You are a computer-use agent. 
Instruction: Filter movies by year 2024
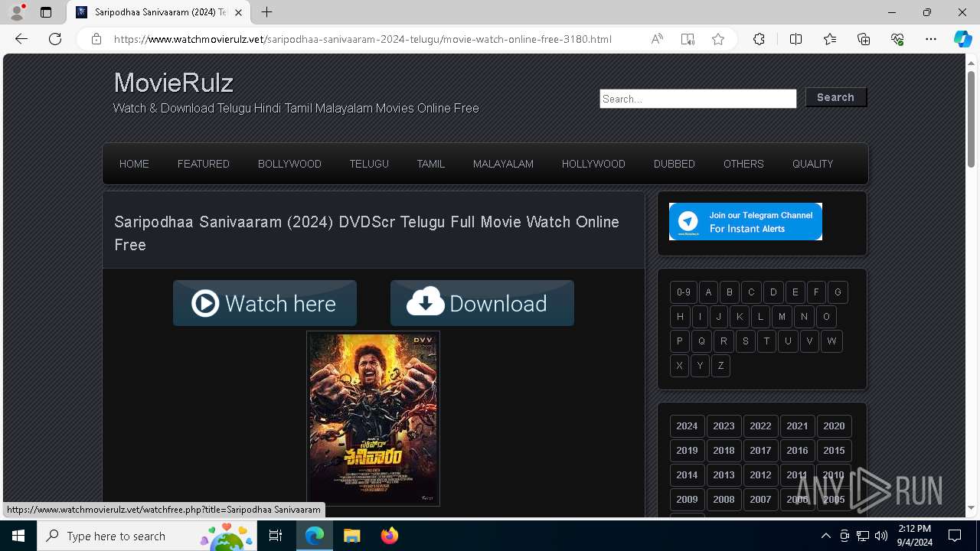click(687, 426)
